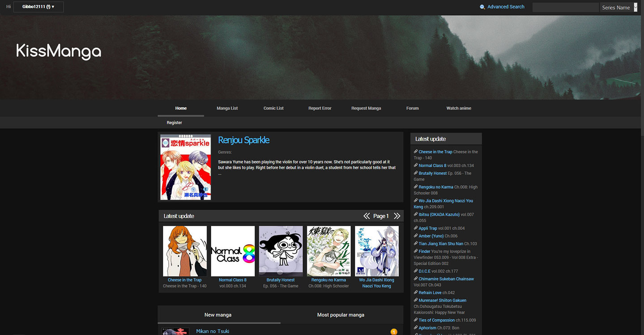The height and width of the screenshot is (335, 644).
Task: Click the Advanced Search link
Action: (x=506, y=7)
